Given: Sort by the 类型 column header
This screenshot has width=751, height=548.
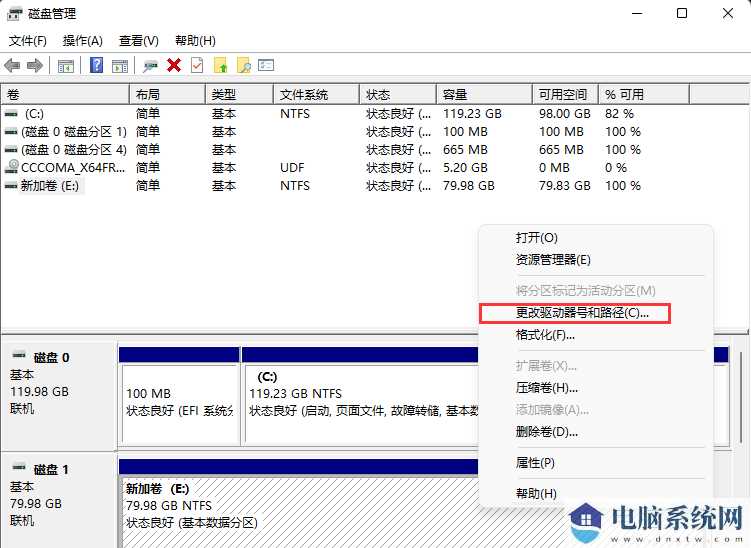Looking at the screenshot, I should (239, 94).
